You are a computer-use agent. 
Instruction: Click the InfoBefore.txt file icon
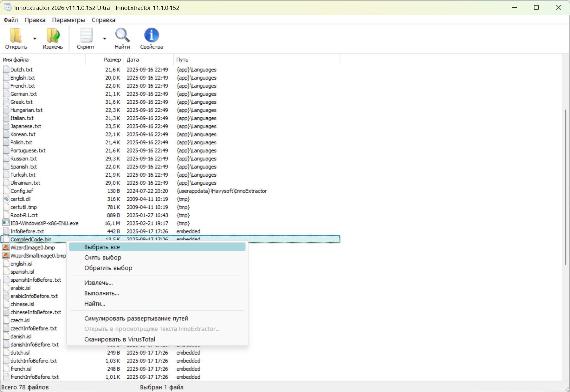coord(6,231)
